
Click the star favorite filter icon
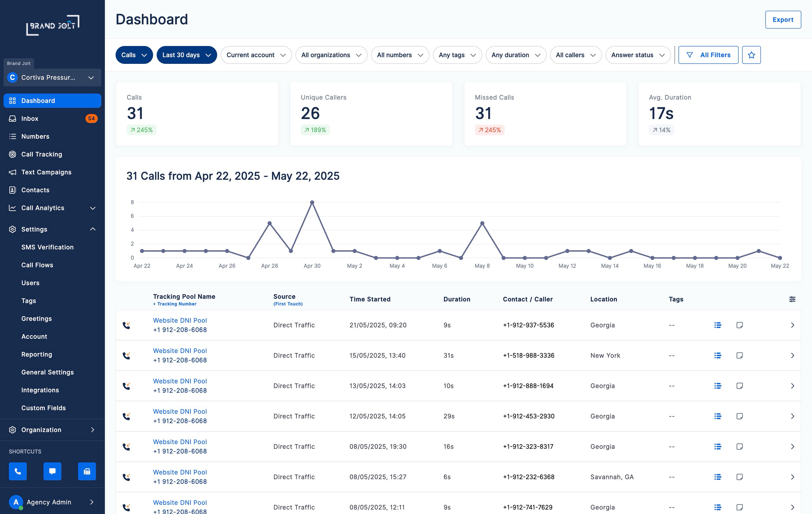coord(751,55)
